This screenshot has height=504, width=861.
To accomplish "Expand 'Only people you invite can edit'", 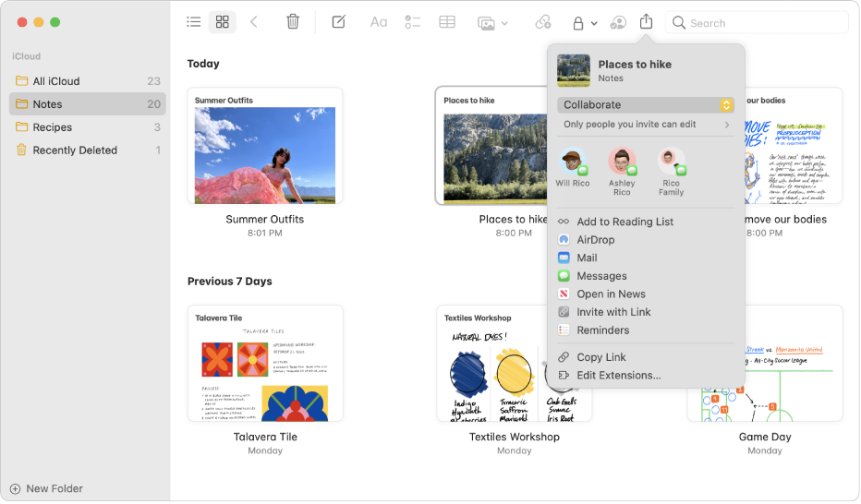I will click(645, 125).
